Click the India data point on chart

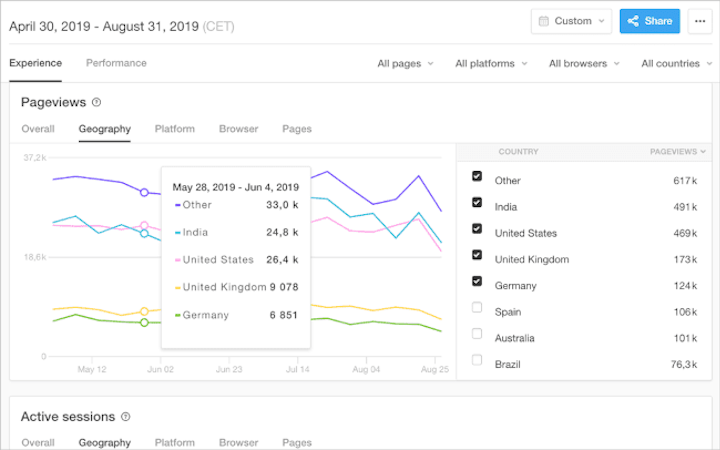[144, 234]
